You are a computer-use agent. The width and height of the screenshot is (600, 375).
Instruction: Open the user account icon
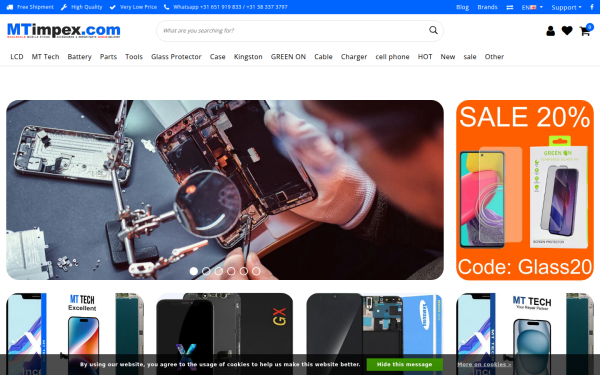coord(550,31)
